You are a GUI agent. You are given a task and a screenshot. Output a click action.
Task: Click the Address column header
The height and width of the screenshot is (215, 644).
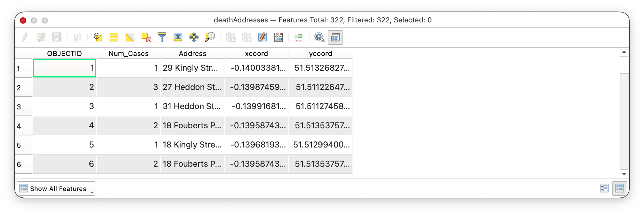192,53
